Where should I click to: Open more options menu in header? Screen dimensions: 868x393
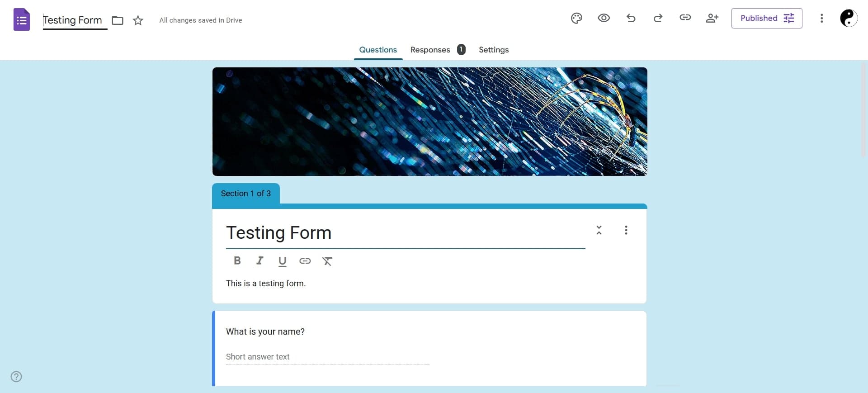[x=821, y=18]
